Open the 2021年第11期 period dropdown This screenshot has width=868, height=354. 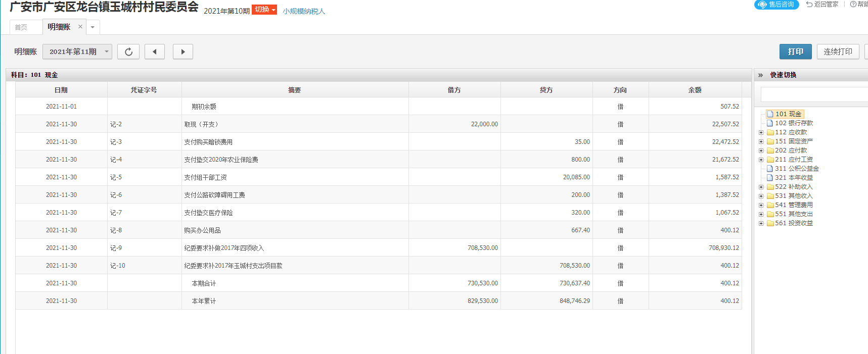[x=77, y=52]
